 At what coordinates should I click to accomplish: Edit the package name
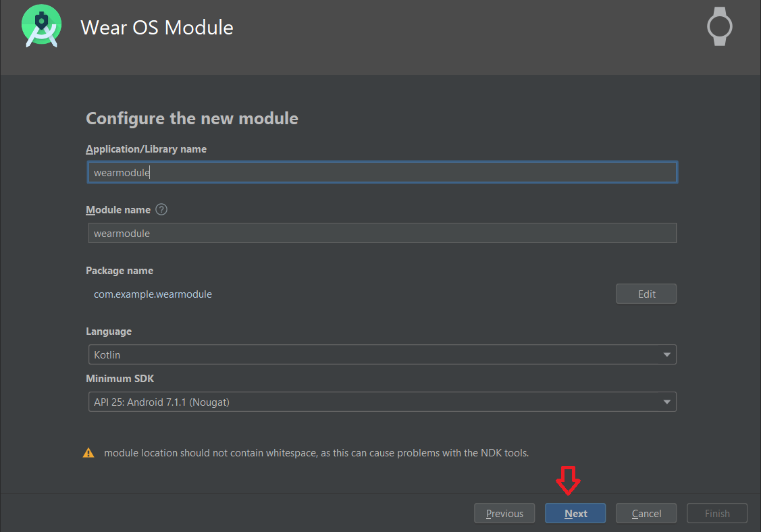click(x=646, y=294)
